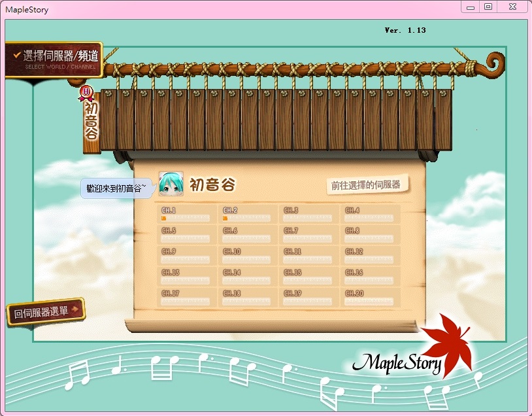Select channel CH.19
Image resolution: width=532 pixels, height=416 pixels.
(x=308, y=297)
